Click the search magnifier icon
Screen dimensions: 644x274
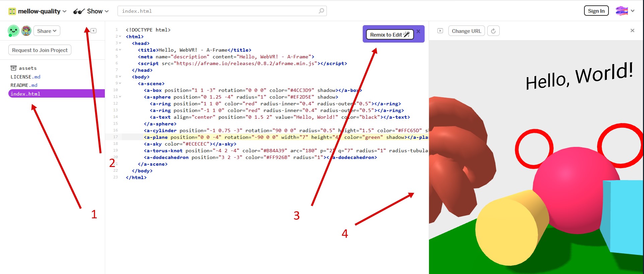321,11
